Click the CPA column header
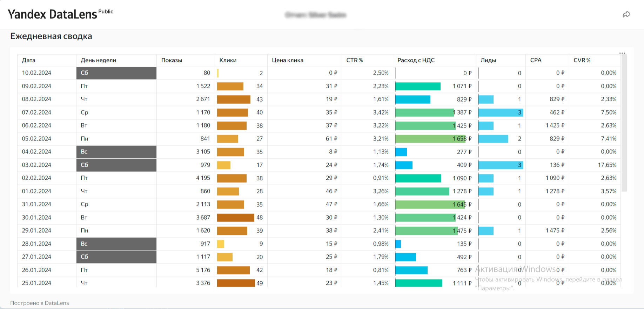The width and height of the screenshot is (644, 309). (536, 60)
